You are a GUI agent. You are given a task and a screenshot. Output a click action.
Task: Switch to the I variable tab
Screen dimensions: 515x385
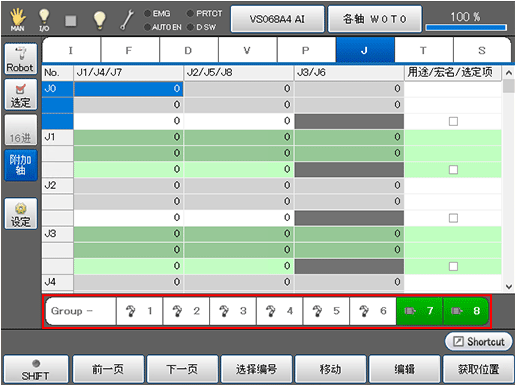point(71,50)
